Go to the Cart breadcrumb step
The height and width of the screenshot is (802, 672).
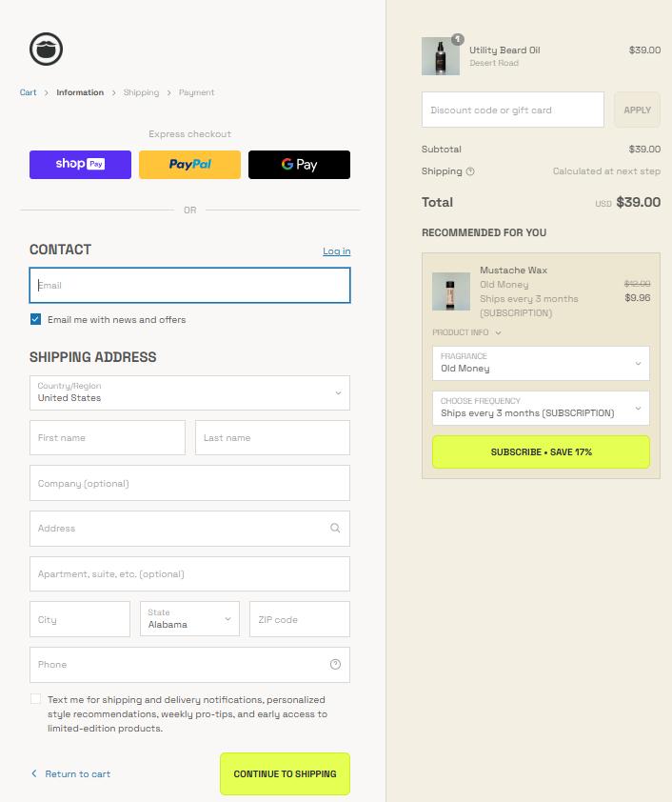(x=29, y=92)
